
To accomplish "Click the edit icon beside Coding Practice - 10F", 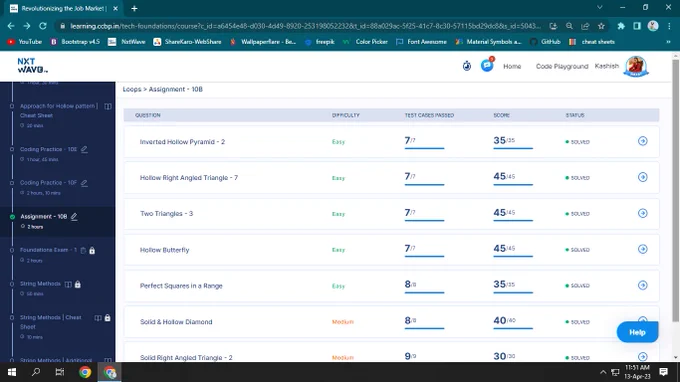I will (x=84, y=183).
